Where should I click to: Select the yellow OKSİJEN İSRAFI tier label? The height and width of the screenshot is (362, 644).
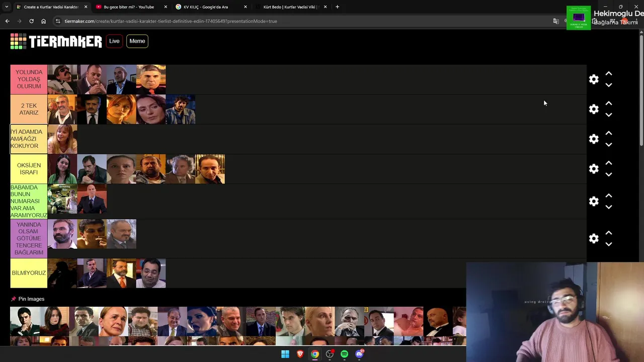point(29,169)
